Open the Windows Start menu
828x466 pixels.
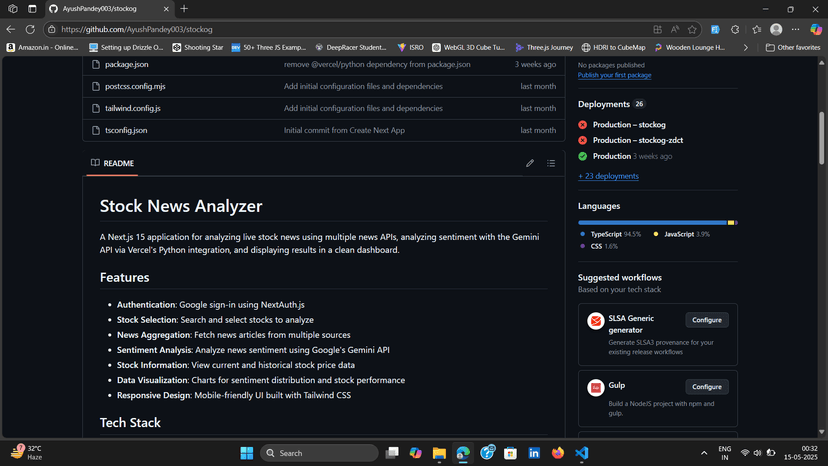click(x=247, y=453)
